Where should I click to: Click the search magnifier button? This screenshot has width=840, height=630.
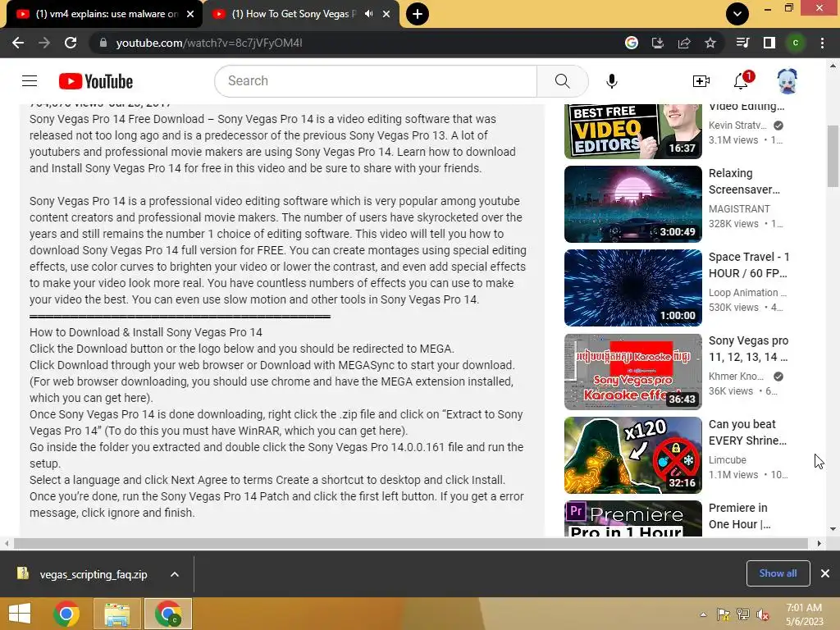[x=562, y=81]
